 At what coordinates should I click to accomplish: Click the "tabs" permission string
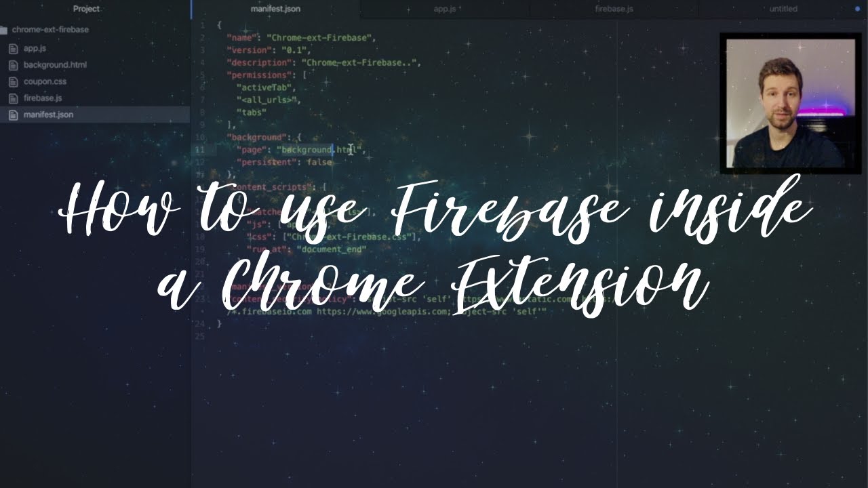(251, 112)
